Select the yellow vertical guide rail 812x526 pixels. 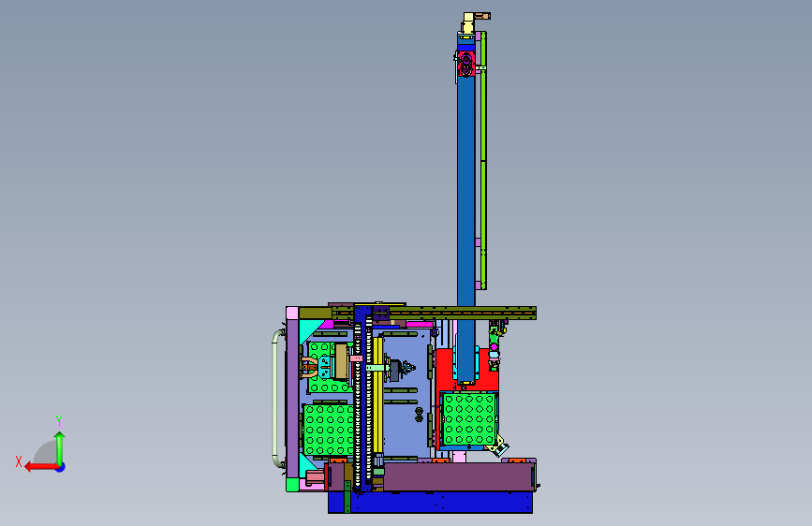(378, 395)
